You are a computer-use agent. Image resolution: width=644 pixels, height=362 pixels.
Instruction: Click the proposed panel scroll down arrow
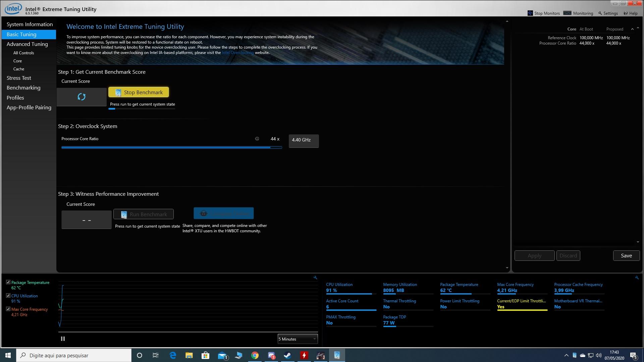coord(638,242)
